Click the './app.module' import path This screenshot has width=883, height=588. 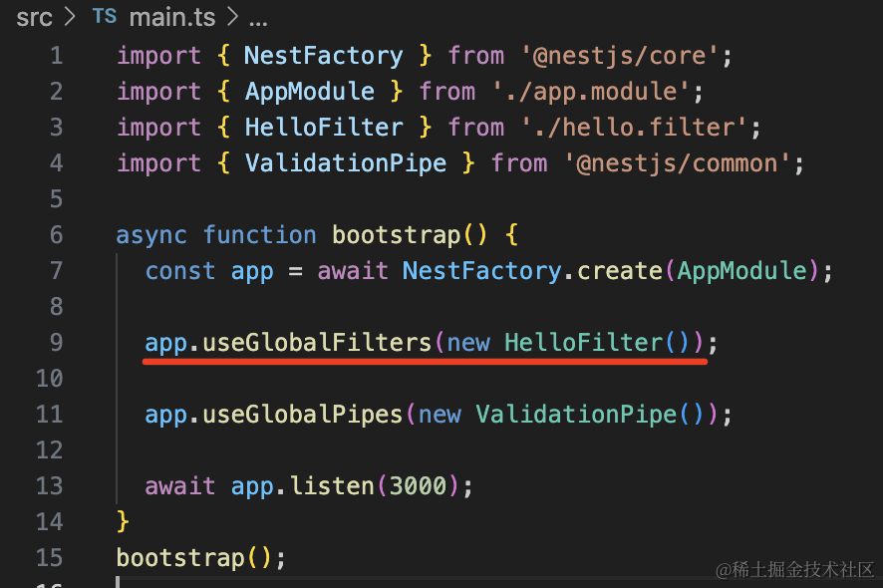click(590, 92)
